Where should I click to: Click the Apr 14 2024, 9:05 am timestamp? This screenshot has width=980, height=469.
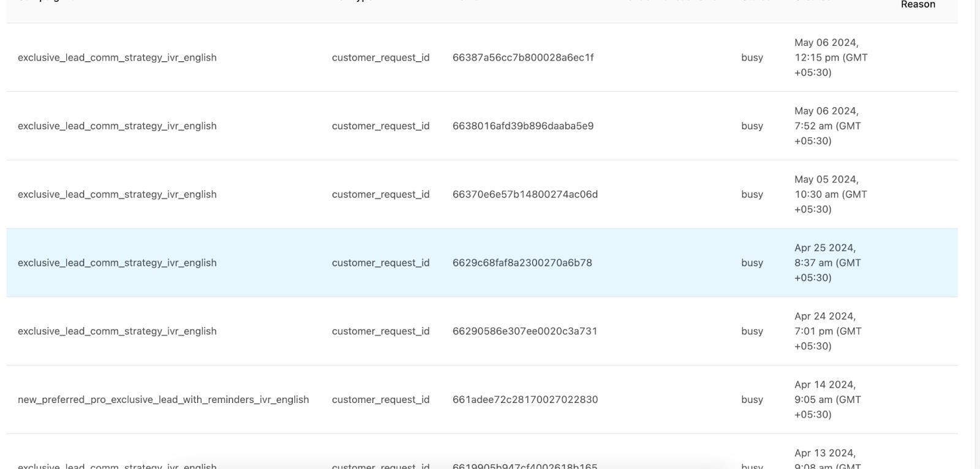tap(827, 400)
